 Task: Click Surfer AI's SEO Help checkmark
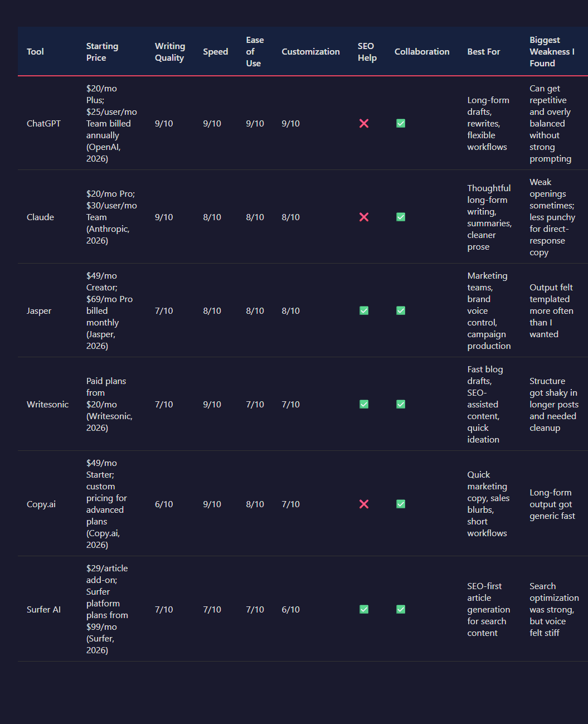(364, 609)
